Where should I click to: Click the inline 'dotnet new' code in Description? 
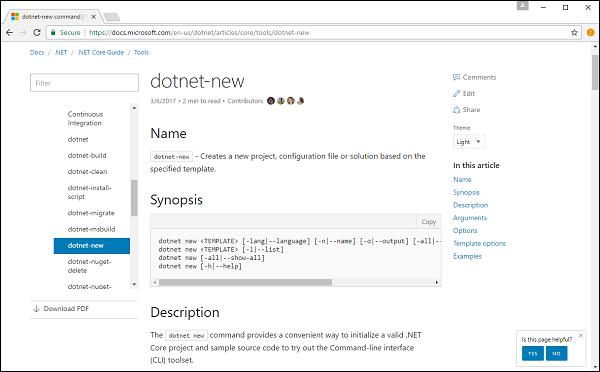pos(186,336)
